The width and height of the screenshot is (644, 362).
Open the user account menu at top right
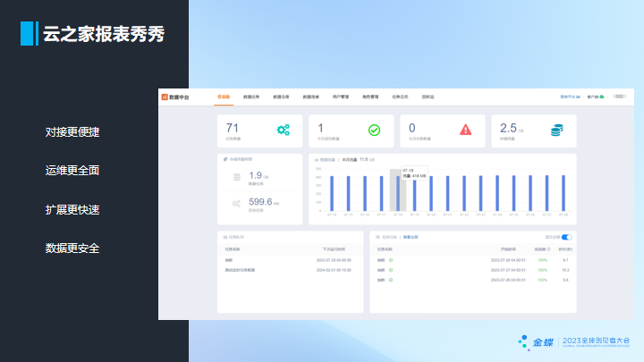pyautogui.click(x=621, y=97)
